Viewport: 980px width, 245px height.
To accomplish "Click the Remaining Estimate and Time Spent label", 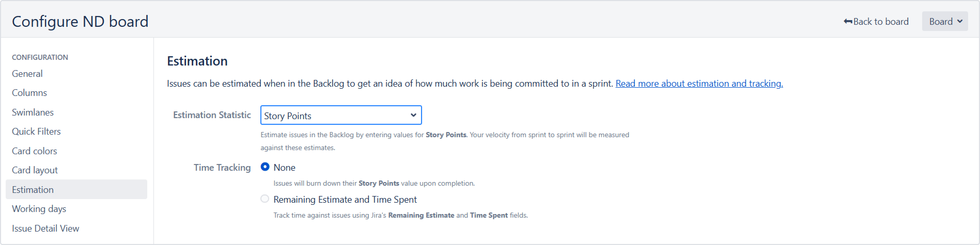I will tap(345, 200).
